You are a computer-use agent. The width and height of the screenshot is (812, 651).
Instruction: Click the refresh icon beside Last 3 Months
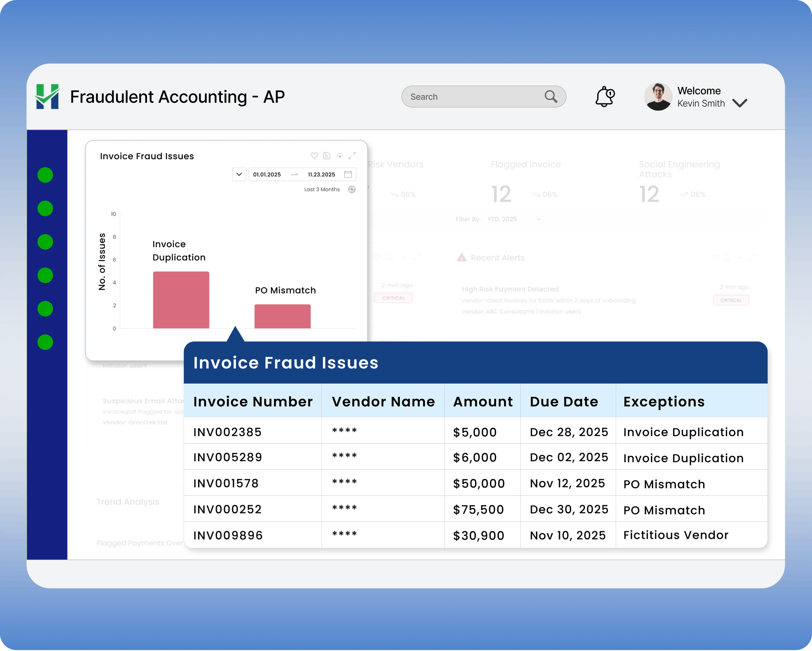pyautogui.click(x=352, y=189)
